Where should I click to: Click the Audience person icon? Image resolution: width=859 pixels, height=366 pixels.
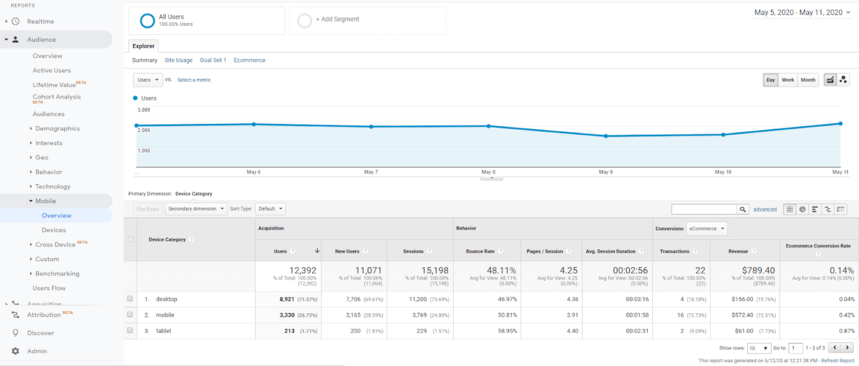click(x=15, y=39)
